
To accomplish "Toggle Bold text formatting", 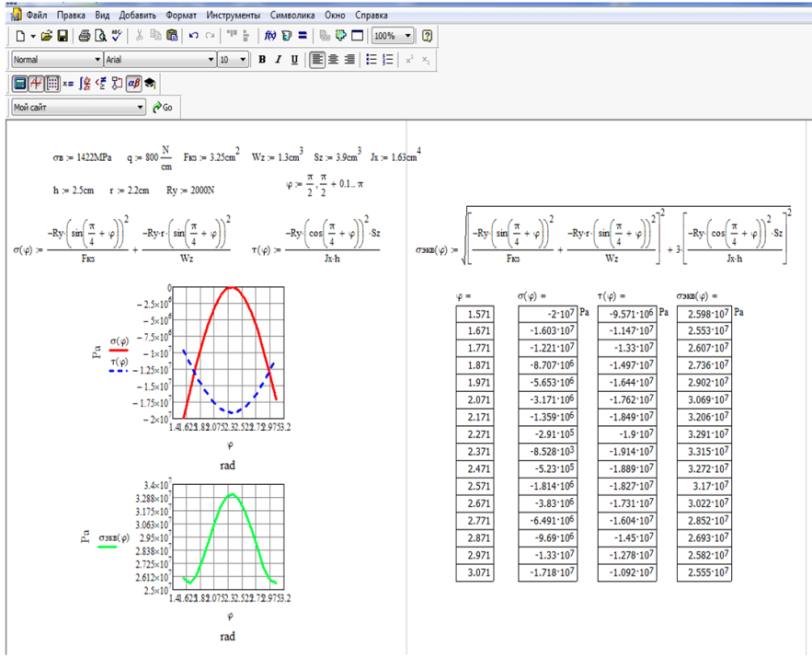I will tap(262, 60).
